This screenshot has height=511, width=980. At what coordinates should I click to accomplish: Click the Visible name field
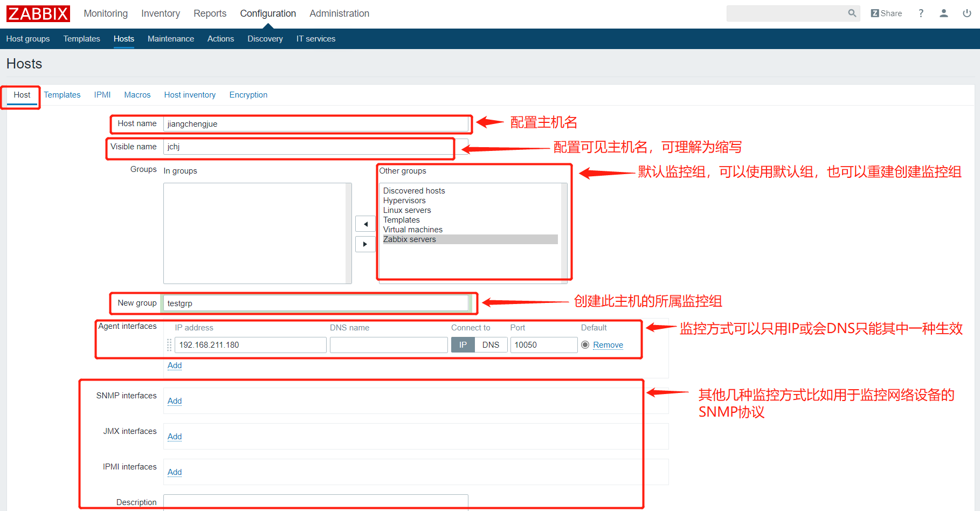[316, 147]
